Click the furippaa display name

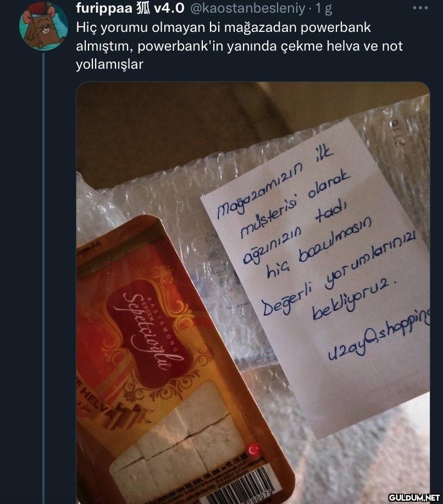(104, 8)
